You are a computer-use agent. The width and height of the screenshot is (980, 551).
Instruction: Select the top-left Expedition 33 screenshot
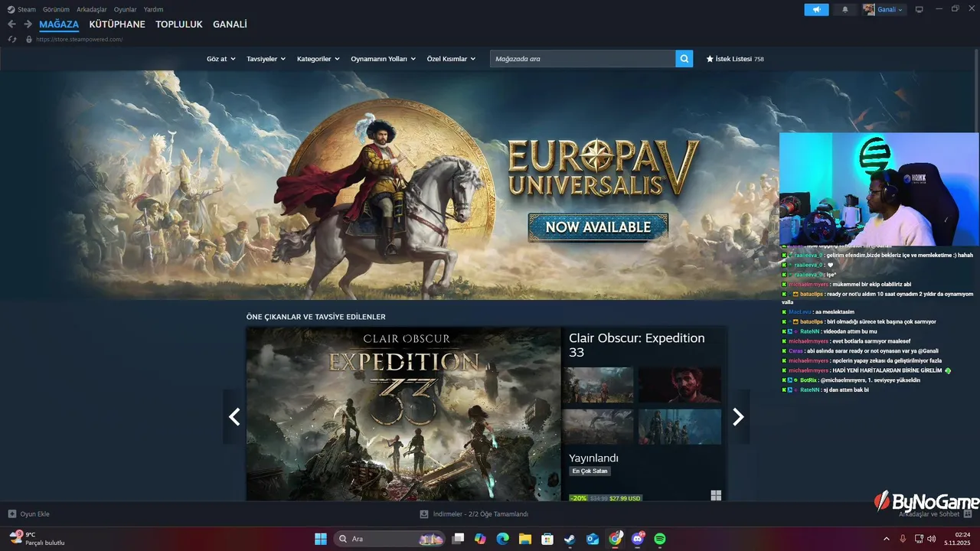pyautogui.click(x=598, y=385)
